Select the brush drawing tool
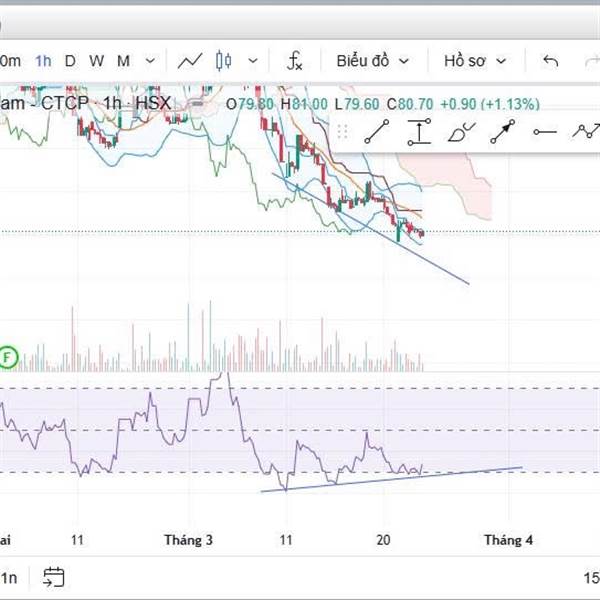Screen dimensions: 600x600 (x=461, y=132)
